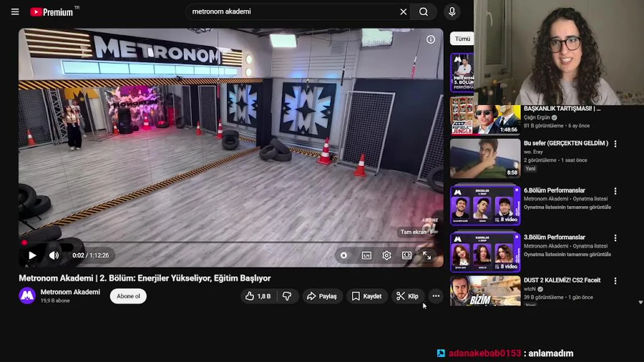Open options for Bu sefer video

point(615,144)
